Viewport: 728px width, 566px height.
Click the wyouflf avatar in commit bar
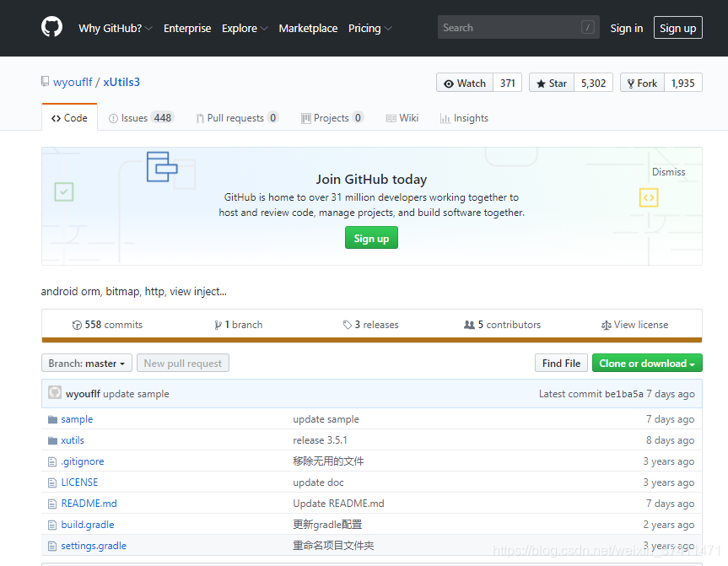click(55, 393)
